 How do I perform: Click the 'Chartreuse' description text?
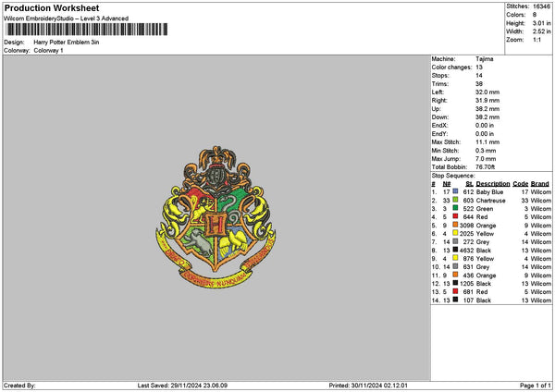(x=490, y=201)
